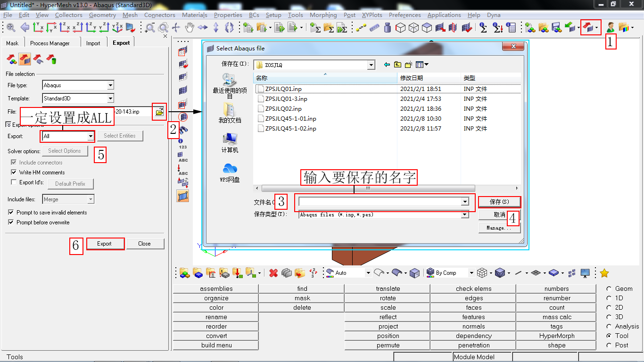Click the User Profiles person icon
This screenshot has width=644, height=362.
[x=610, y=27]
